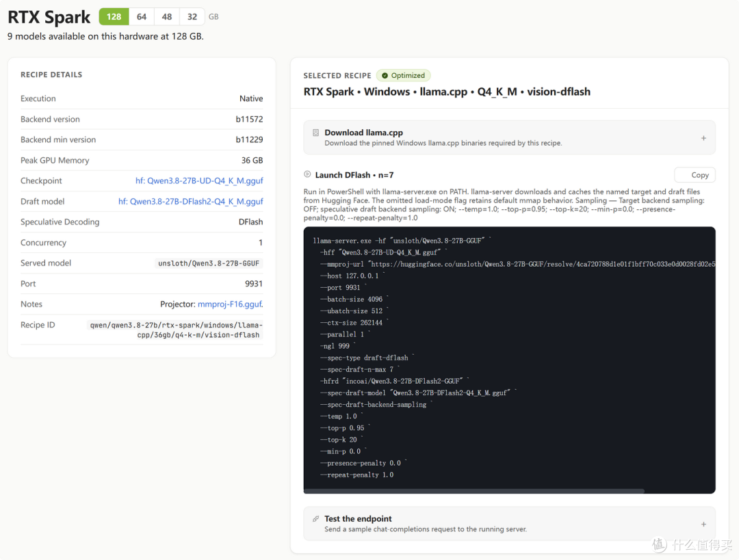Image resolution: width=739 pixels, height=560 pixels.
Task: Click the Port value 9931
Action: click(x=254, y=284)
